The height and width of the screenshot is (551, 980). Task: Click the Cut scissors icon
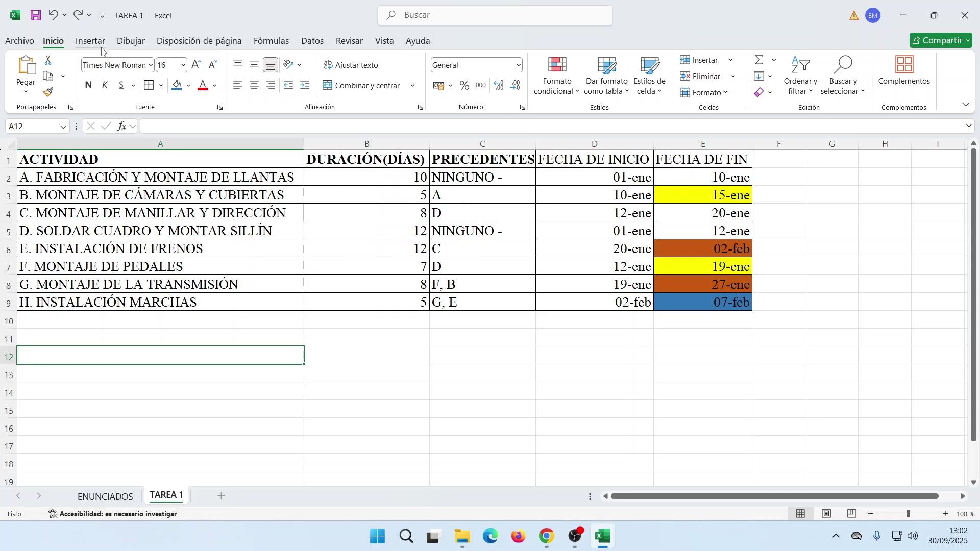coord(48,60)
